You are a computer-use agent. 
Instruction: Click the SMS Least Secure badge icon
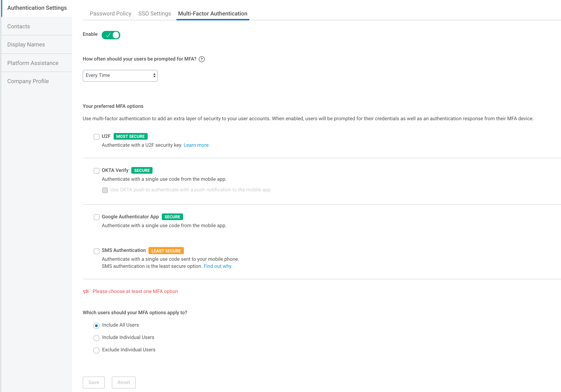click(166, 251)
